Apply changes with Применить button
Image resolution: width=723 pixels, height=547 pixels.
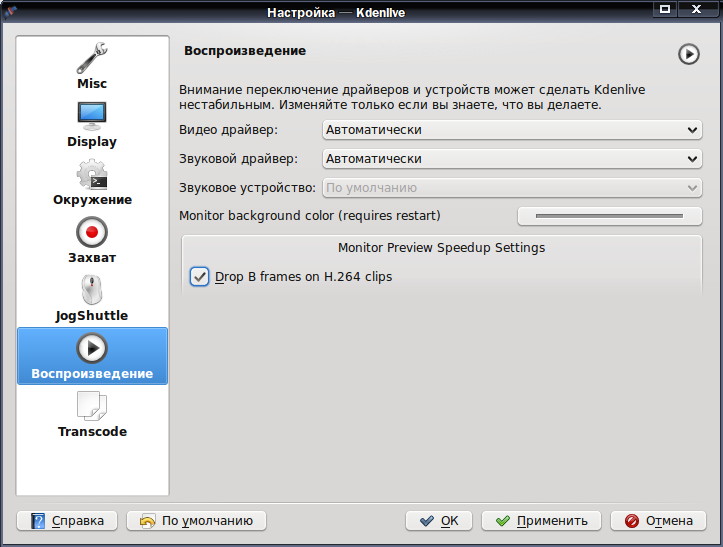click(541, 521)
